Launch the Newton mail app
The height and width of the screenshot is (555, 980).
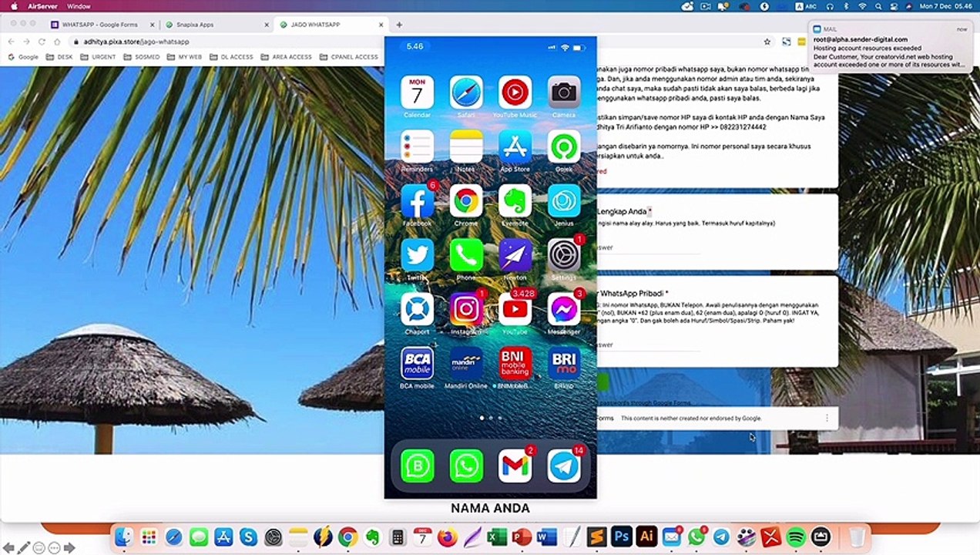pyautogui.click(x=515, y=255)
